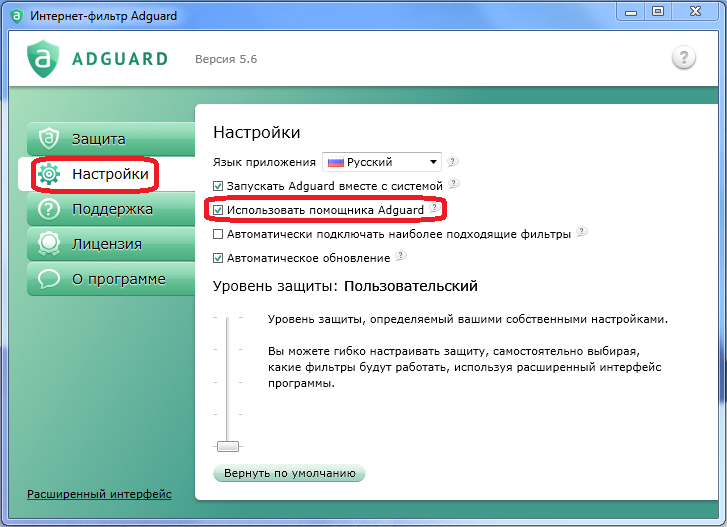Click the Пользовательский protection level text
This screenshot has height=527, width=727.
click(x=411, y=286)
